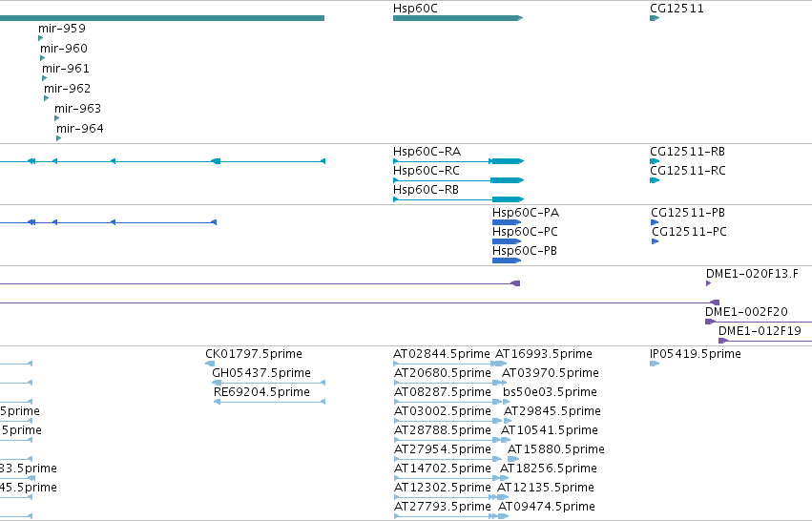
Task: Click the DME1-020F13.F feature label
Action: pos(752,274)
